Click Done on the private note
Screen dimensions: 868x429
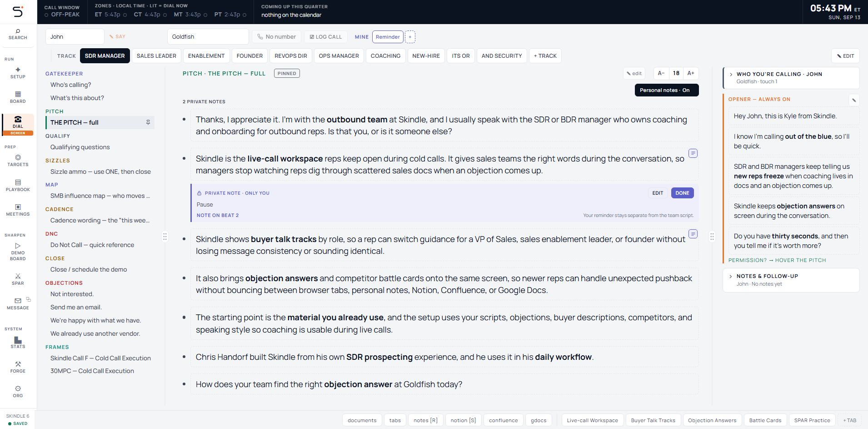[682, 193]
